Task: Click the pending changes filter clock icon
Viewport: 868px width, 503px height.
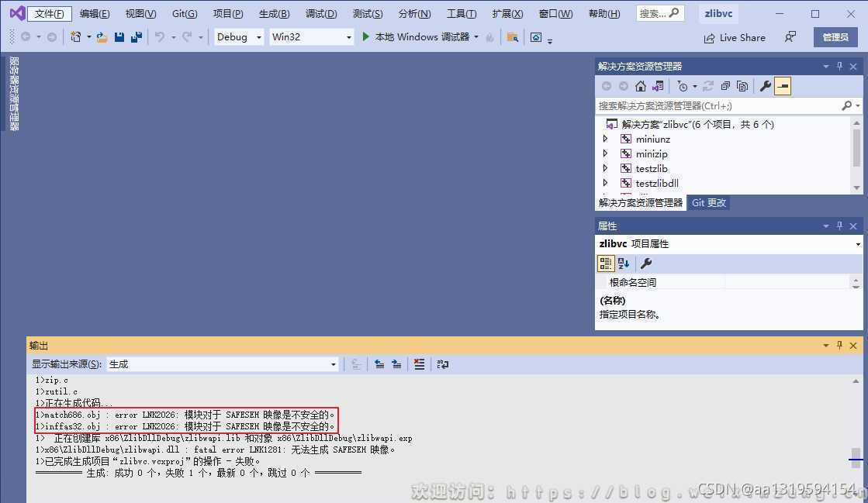Action: point(683,86)
